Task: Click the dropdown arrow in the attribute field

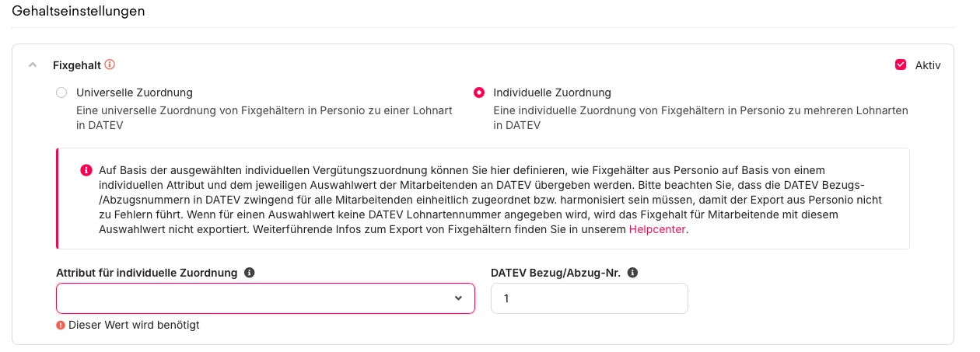Action: (458, 298)
